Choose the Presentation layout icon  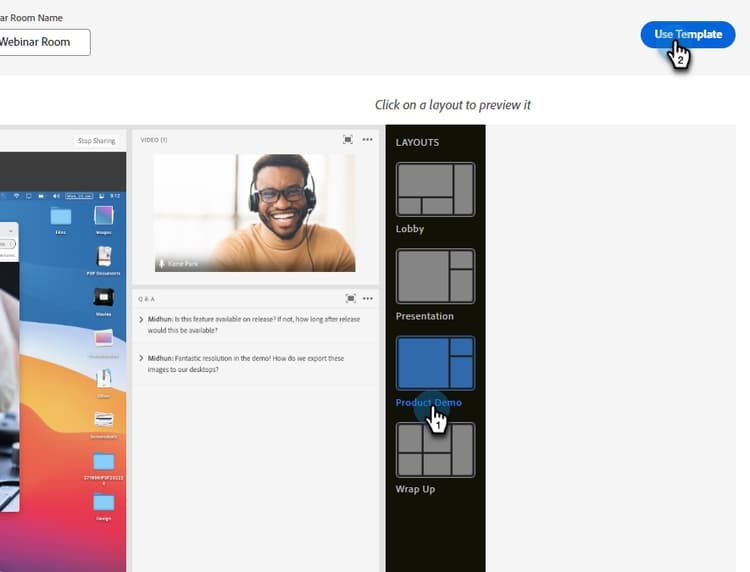435,276
